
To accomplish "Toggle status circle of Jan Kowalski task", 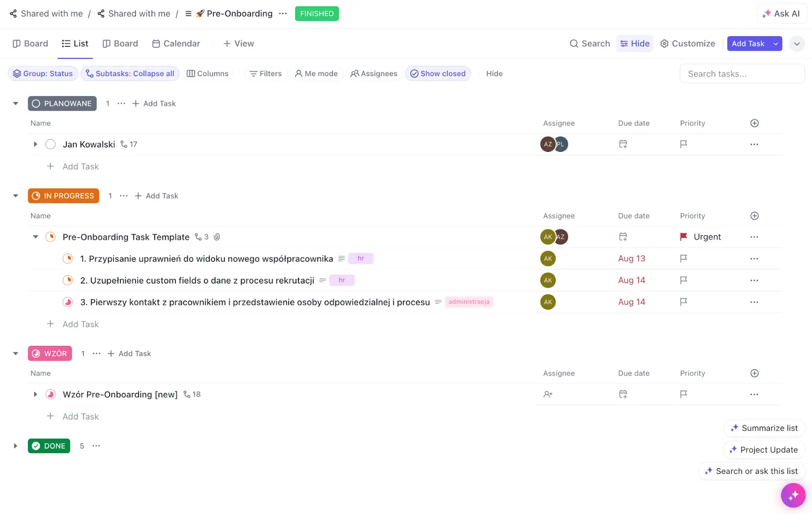I will (x=50, y=144).
